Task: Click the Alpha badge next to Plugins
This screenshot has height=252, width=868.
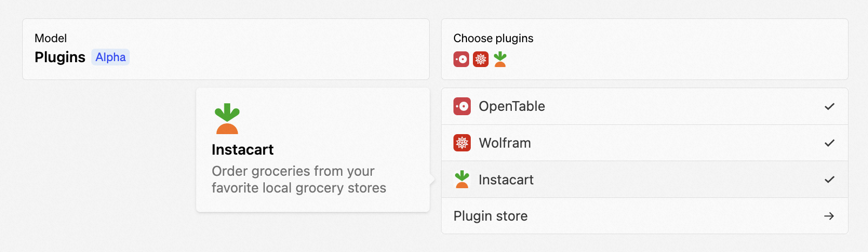Action: (111, 57)
